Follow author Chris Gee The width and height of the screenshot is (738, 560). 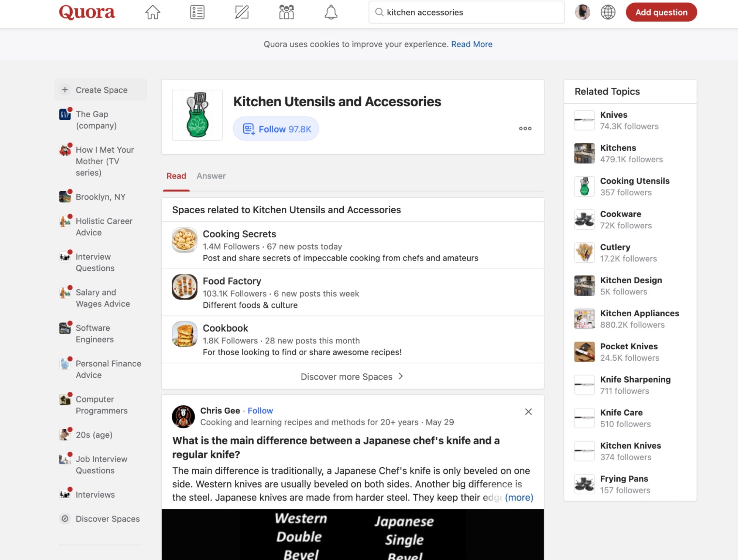260,411
